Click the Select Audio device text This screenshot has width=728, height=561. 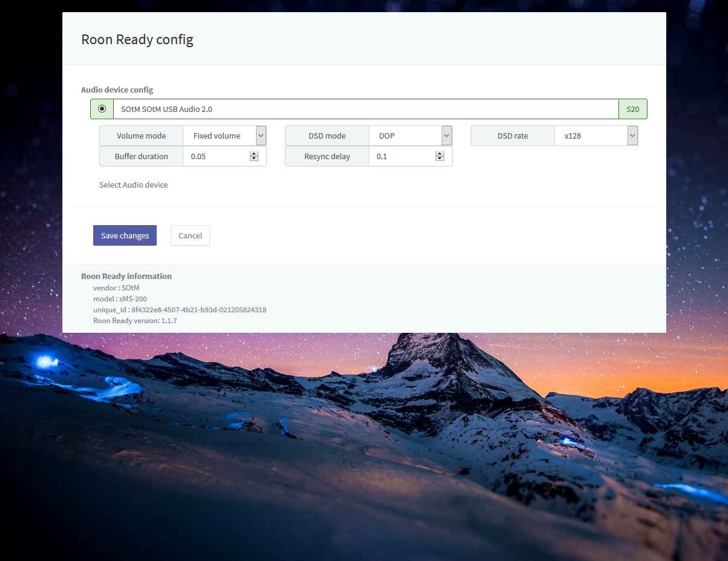(133, 185)
